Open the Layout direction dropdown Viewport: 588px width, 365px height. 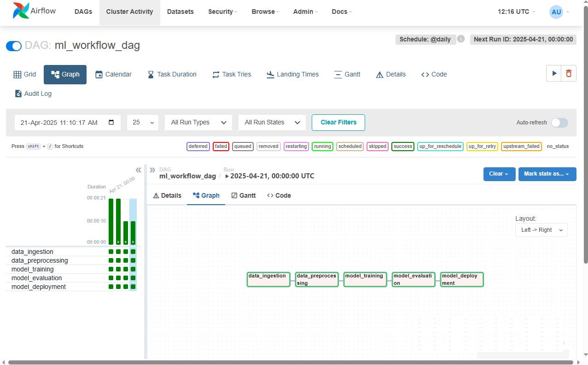point(541,230)
